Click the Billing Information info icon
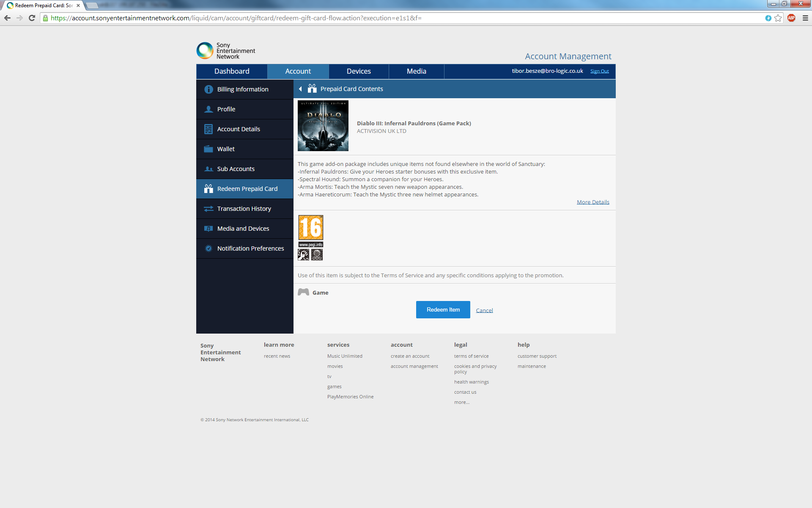 click(x=208, y=89)
